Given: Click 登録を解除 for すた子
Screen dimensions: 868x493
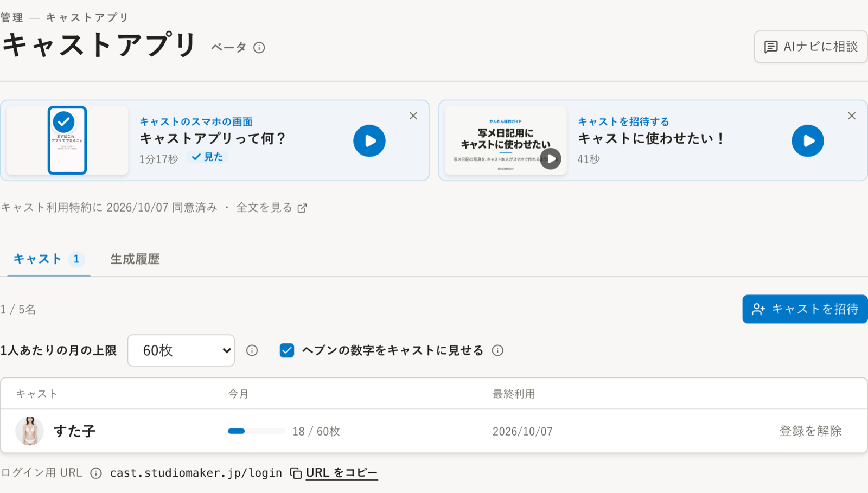Looking at the screenshot, I should pos(810,431).
